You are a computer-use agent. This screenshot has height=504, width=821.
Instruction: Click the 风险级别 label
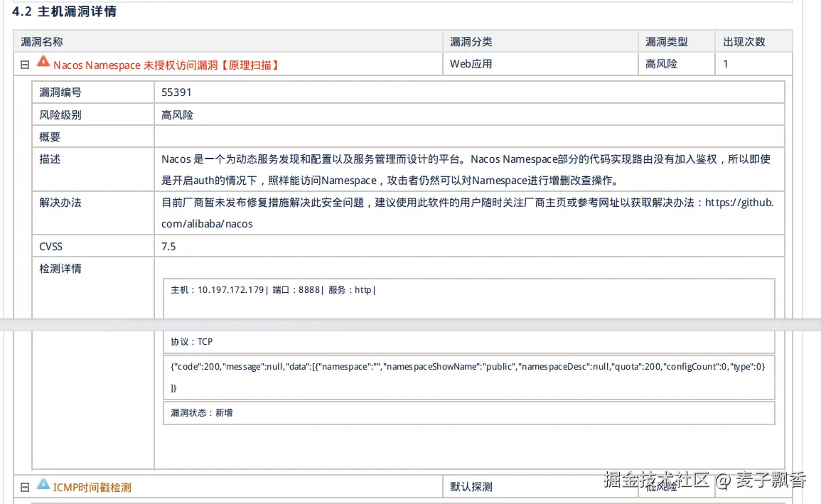(x=60, y=115)
